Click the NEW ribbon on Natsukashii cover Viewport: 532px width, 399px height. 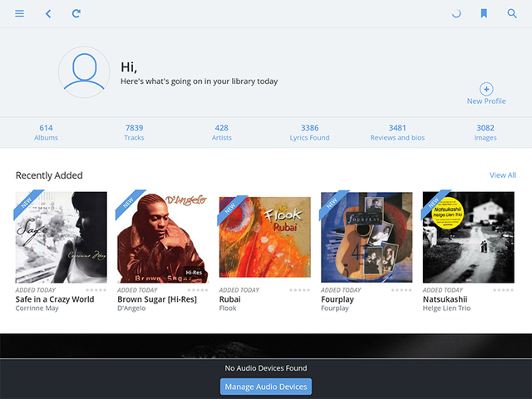pyautogui.click(x=435, y=204)
